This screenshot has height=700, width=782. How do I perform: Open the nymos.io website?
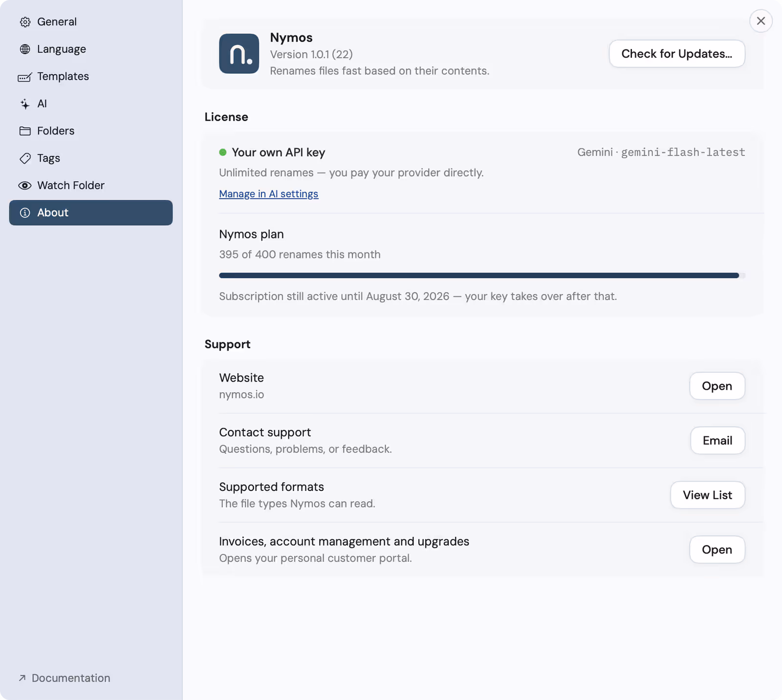pos(717,386)
